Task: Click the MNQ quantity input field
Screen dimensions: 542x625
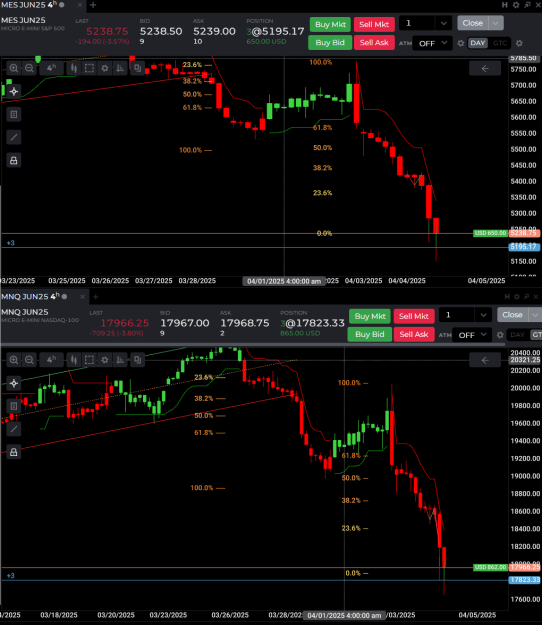Action: tap(457, 315)
